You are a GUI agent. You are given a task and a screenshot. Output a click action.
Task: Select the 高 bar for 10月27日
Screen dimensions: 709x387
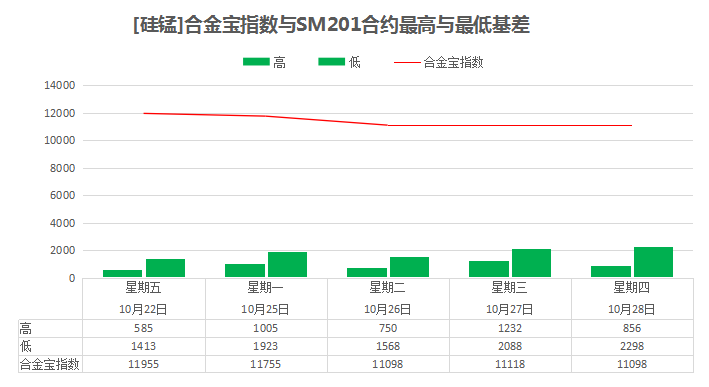coord(489,269)
